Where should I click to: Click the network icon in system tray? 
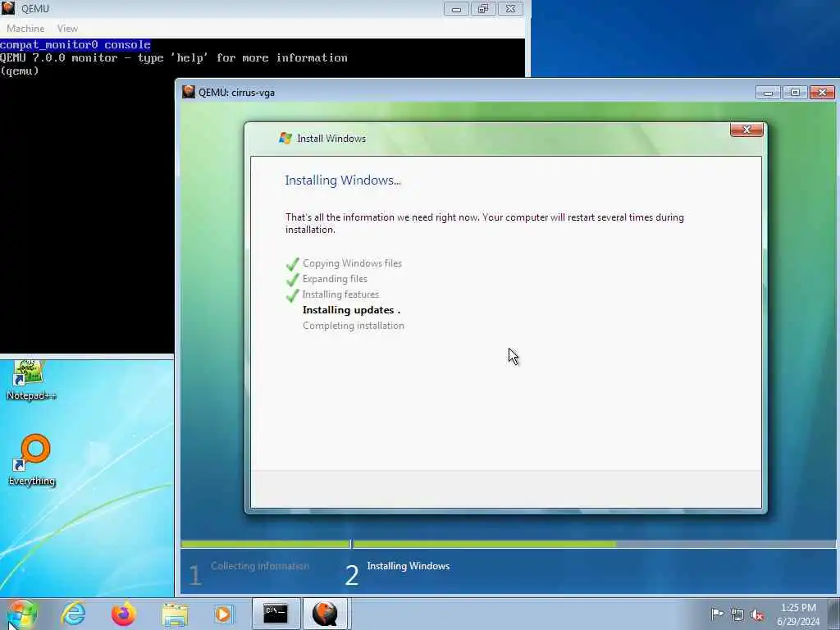click(737, 614)
